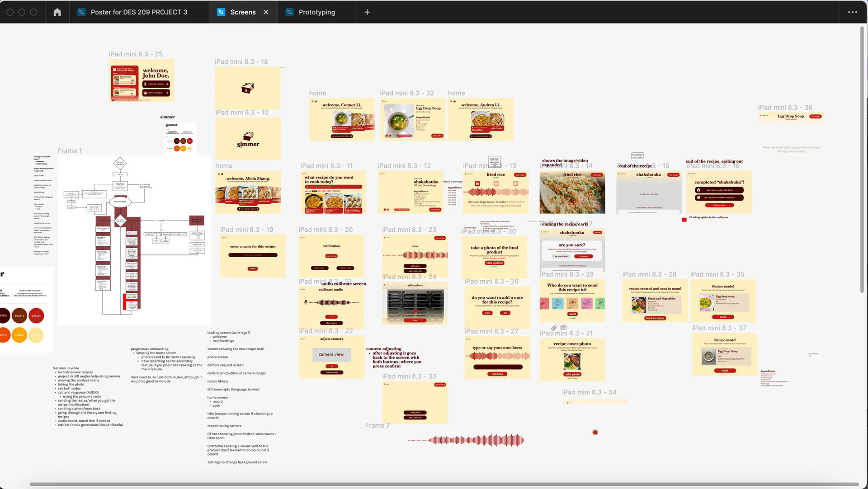868x489 pixels.
Task: Select the iPad mini 8.3 - 35 frame label
Action: (717, 274)
